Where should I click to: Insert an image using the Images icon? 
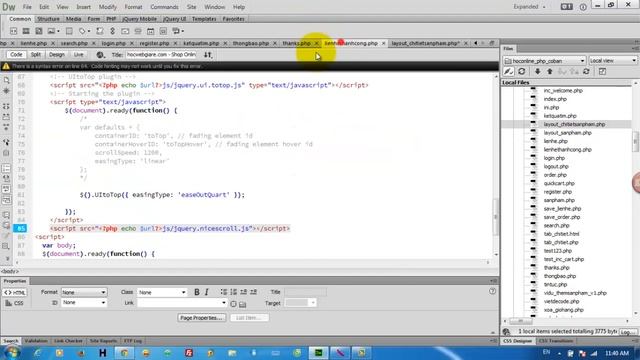click(x=52, y=31)
